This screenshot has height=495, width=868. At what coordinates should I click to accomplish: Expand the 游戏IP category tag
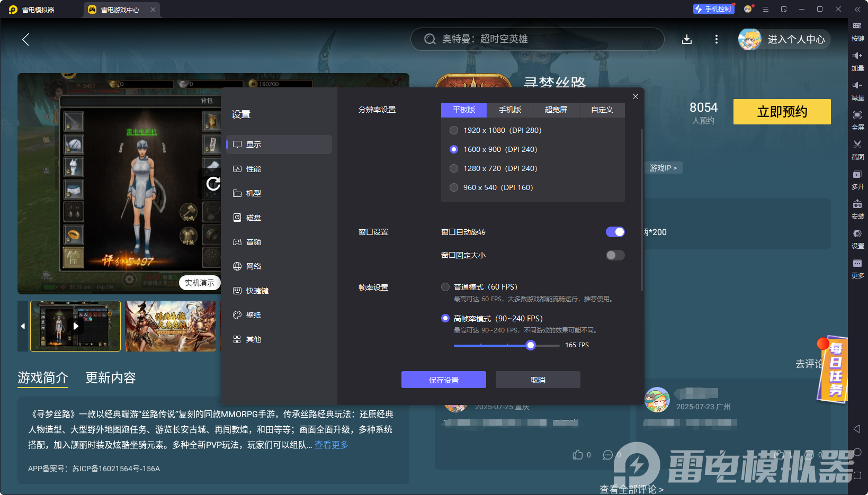click(x=663, y=168)
